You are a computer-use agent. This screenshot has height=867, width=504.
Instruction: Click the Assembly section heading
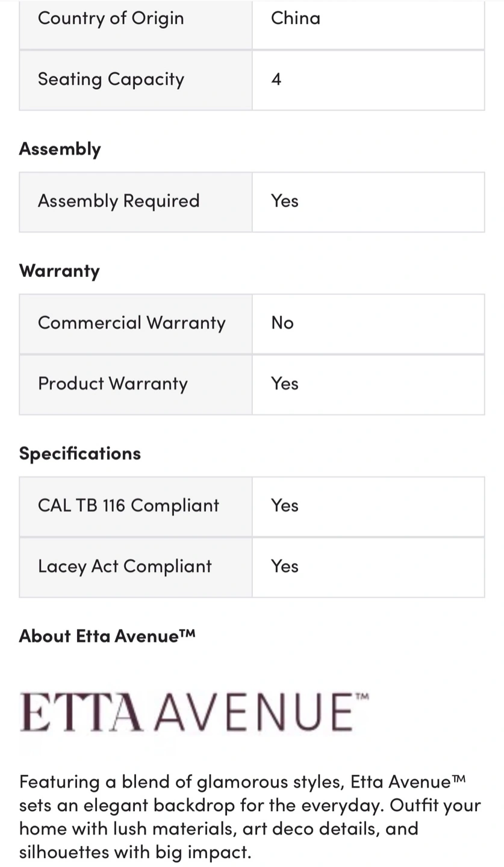(60, 149)
